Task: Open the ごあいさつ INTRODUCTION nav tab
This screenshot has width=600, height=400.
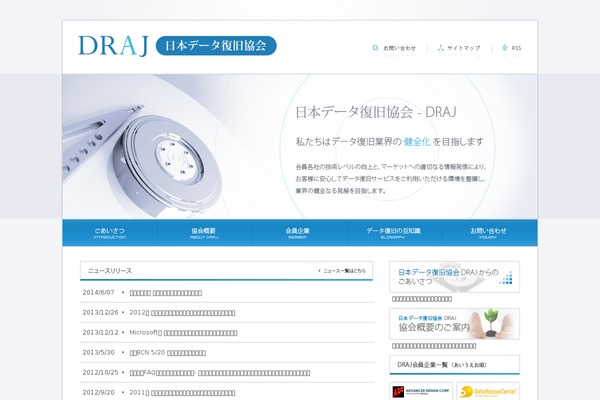Action: point(110,233)
